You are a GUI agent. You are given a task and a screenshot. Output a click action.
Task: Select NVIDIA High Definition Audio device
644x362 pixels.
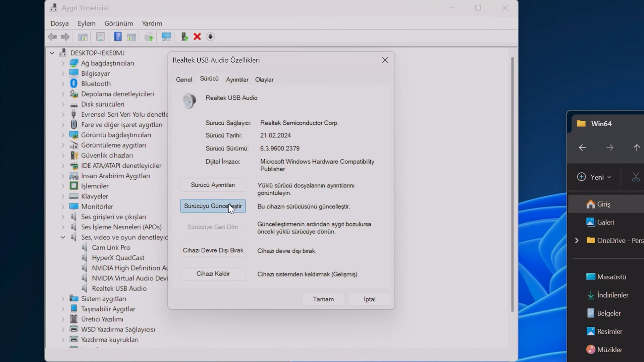coord(129,268)
